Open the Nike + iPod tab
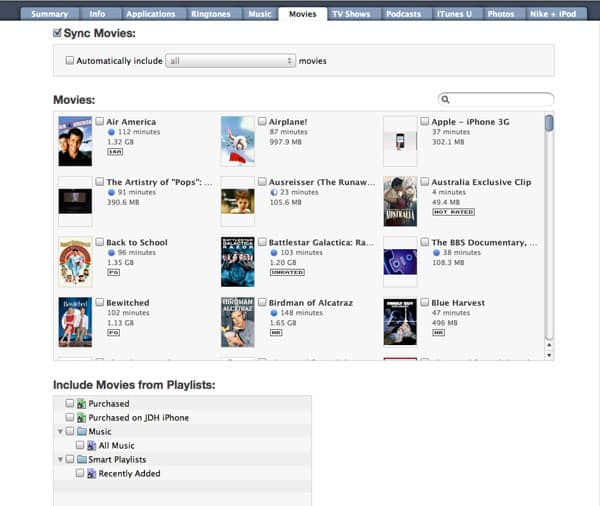Screen dimensions: 600x506 [x=553, y=14]
